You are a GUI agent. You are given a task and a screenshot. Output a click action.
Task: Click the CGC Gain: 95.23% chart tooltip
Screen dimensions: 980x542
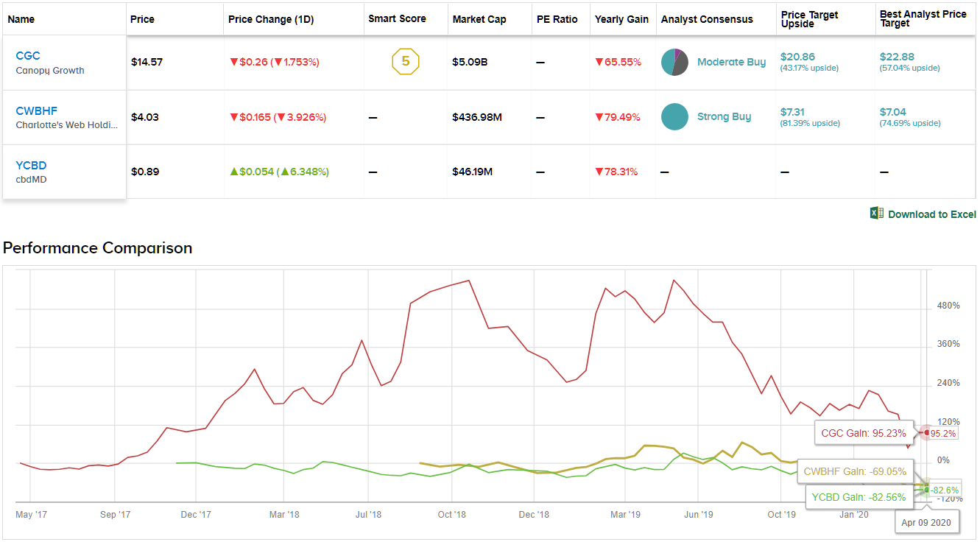coord(864,433)
